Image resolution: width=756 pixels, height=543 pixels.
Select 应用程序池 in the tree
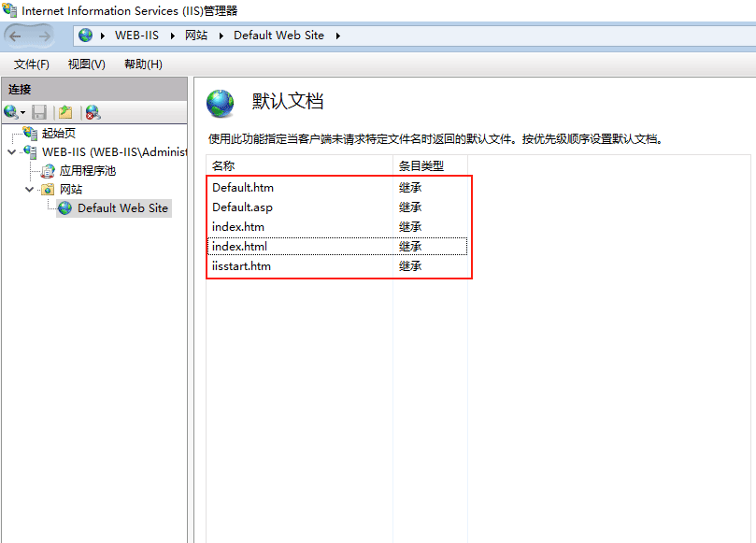[88, 171]
